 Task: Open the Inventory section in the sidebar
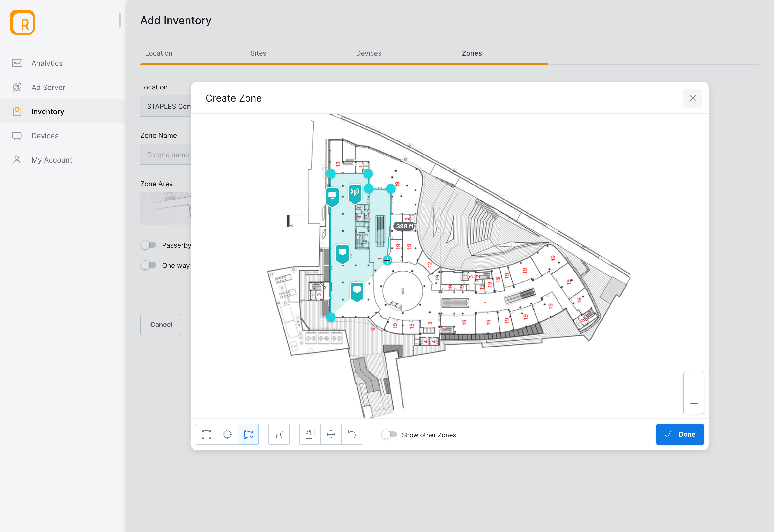click(x=48, y=111)
